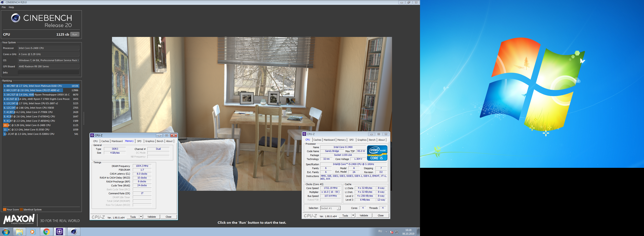Click title bar icon of right CPU-Z window

tap(304, 134)
